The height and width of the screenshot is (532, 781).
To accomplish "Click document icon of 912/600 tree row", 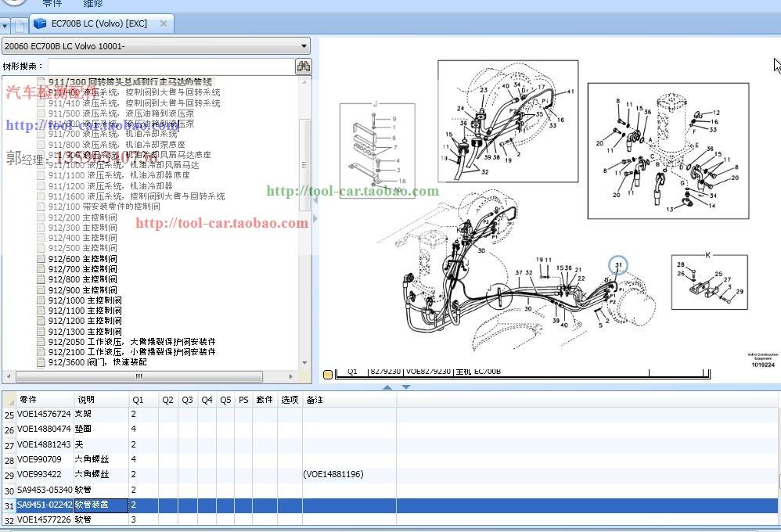I will [41, 259].
